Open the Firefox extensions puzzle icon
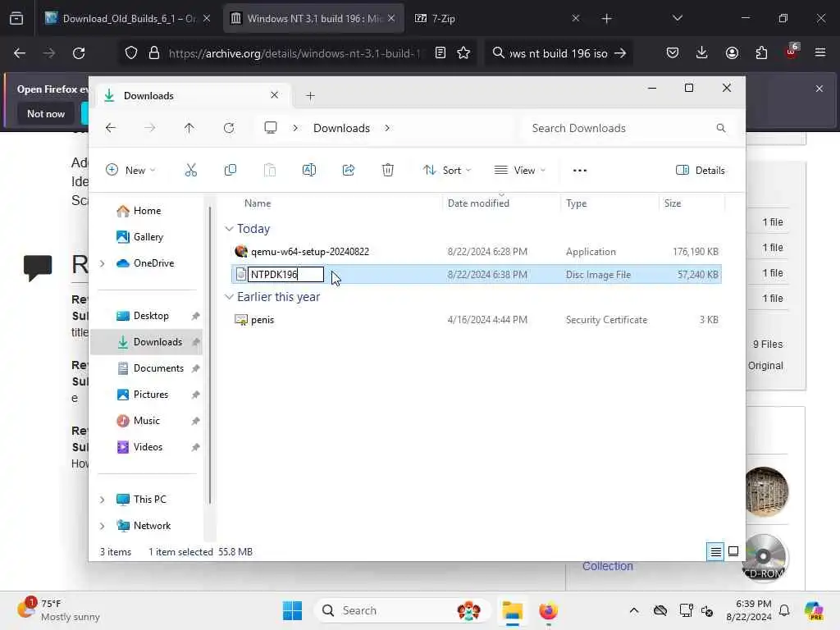Viewport: 840px width, 630px height. (x=761, y=53)
